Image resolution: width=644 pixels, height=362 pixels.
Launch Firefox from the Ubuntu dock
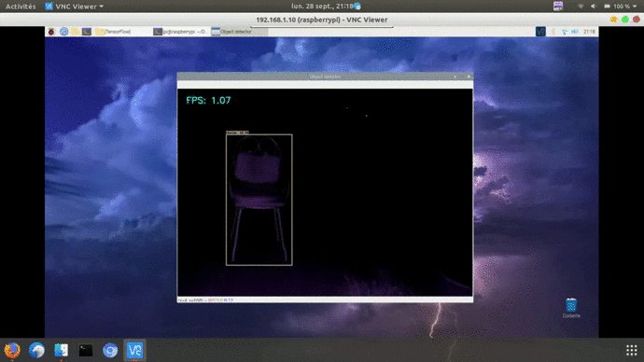[12, 350]
